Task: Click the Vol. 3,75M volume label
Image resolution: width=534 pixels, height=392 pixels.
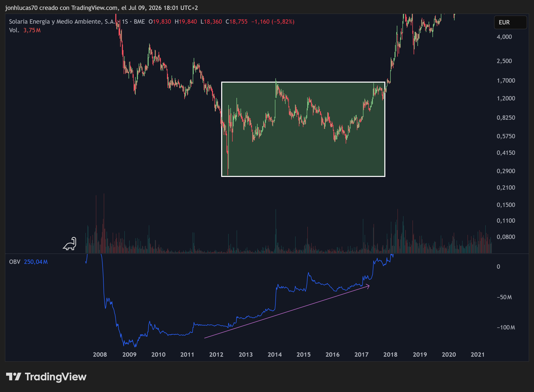Action: point(25,30)
